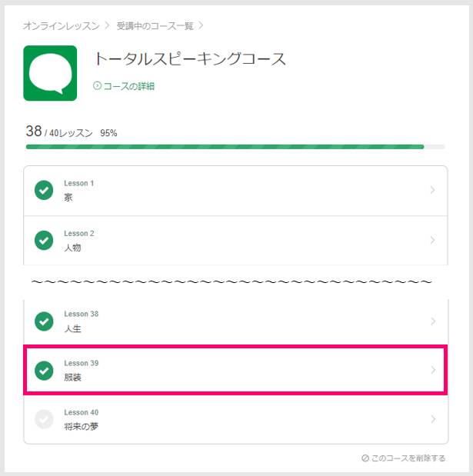Click the このコースを削除する link

408,458
